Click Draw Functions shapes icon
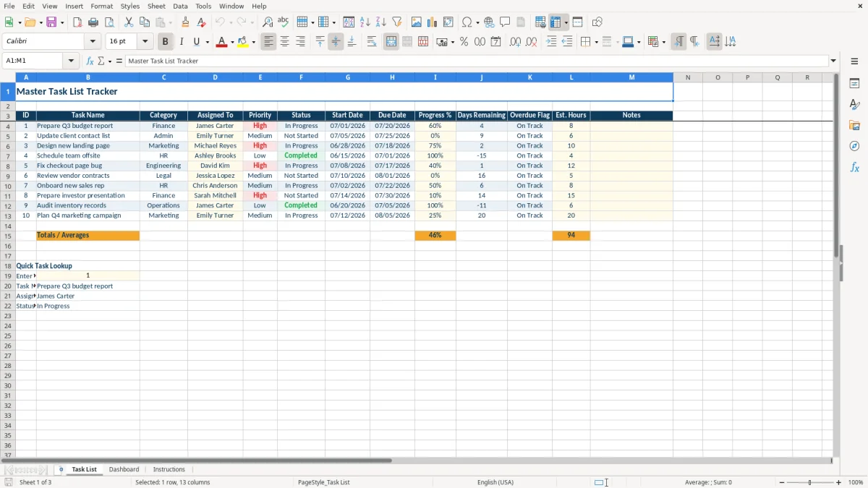Viewport: 868px width, 488px height. pos(597,22)
